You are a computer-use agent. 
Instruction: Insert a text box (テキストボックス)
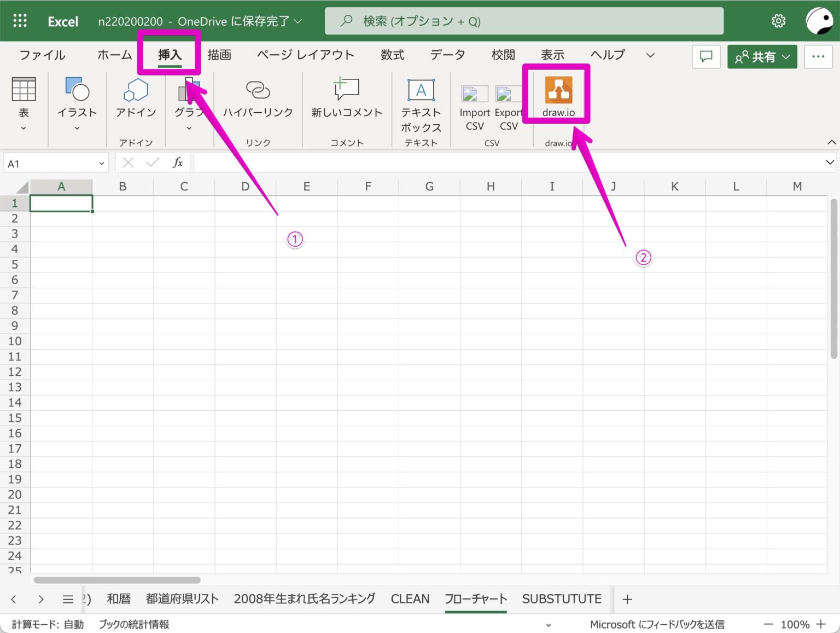421,90
